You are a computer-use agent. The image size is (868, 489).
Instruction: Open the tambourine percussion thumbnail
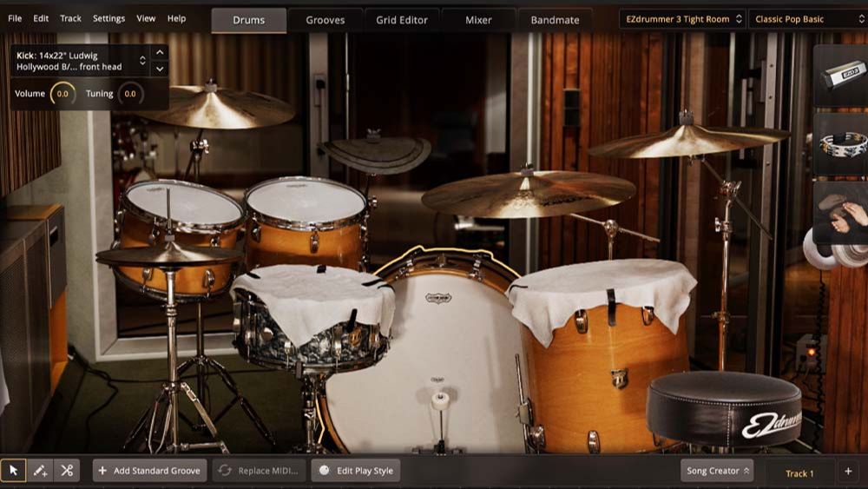(x=841, y=144)
